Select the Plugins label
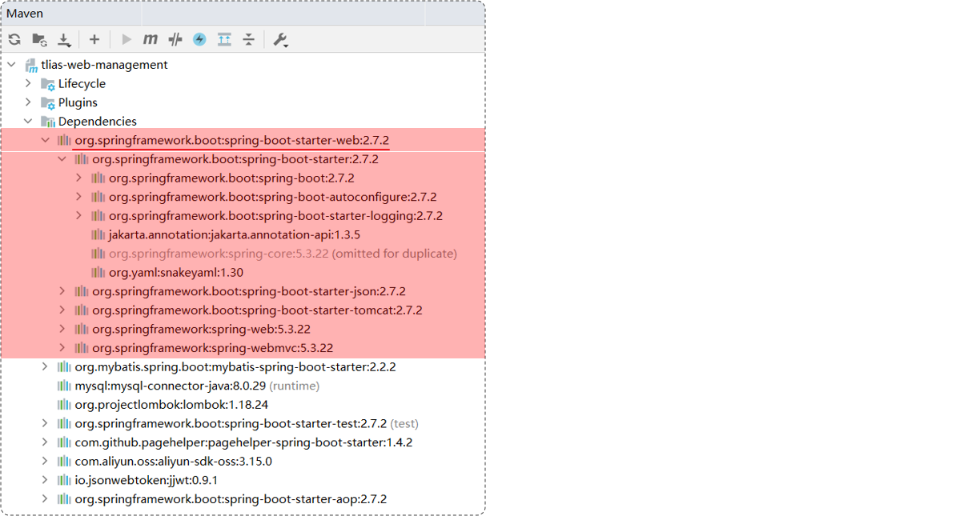 (78, 102)
